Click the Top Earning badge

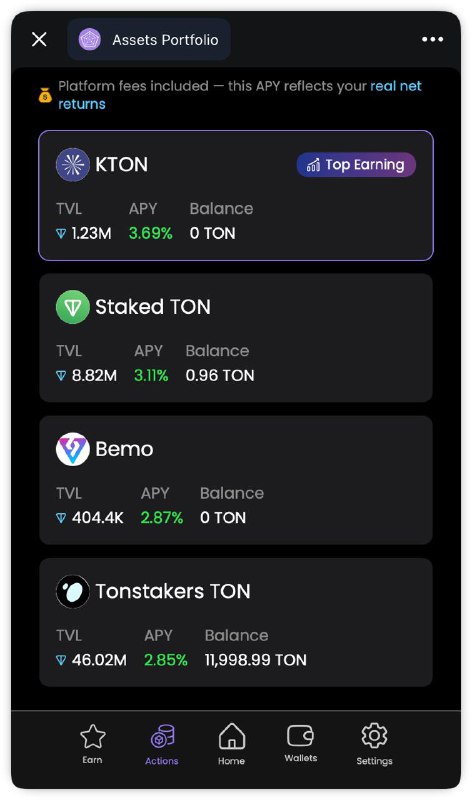coord(356,165)
